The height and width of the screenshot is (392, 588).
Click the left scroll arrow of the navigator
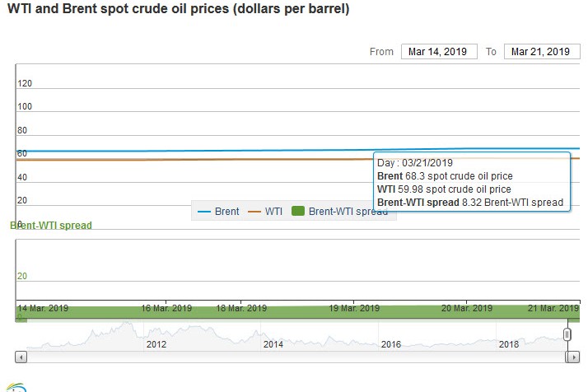21,357
